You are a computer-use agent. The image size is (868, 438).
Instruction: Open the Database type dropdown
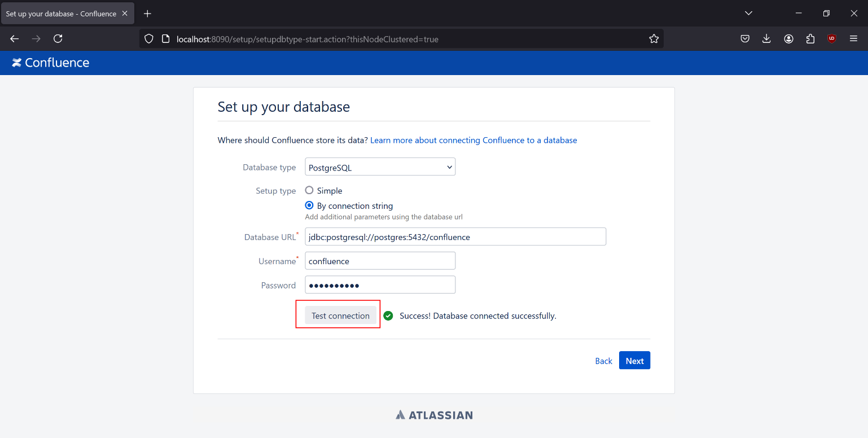tap(380, 167)
